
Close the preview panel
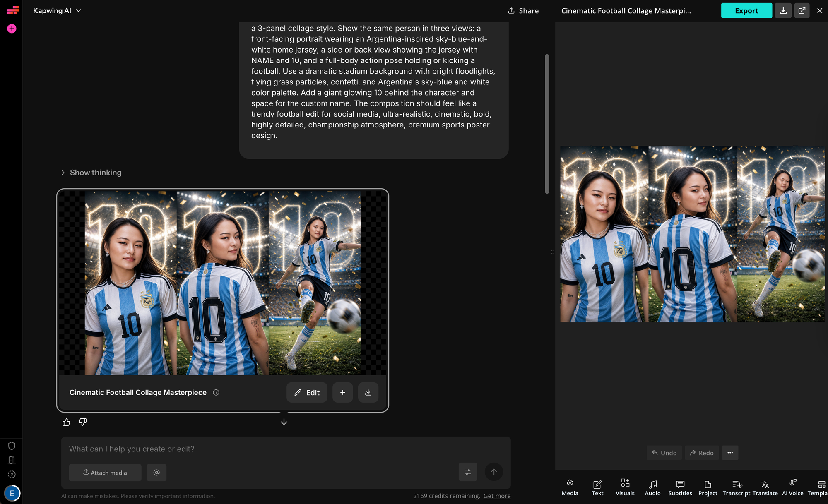point(820,11)
